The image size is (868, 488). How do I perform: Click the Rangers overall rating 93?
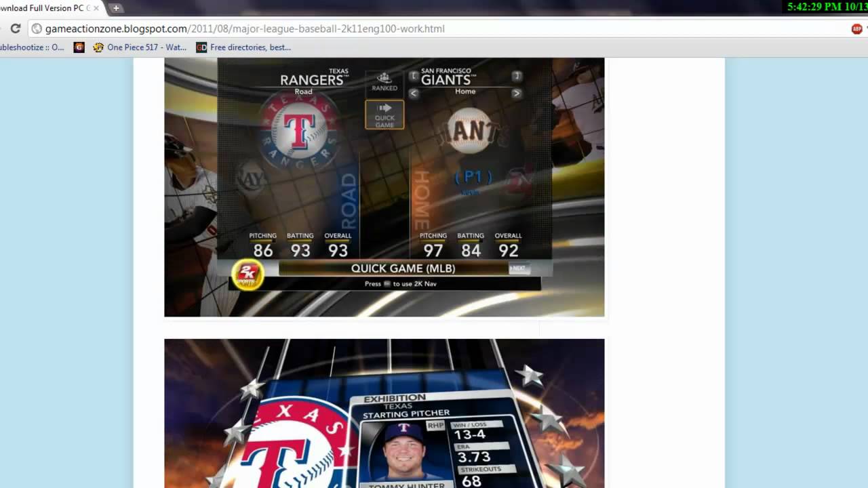pyautogui.click(x=338, y=250)
